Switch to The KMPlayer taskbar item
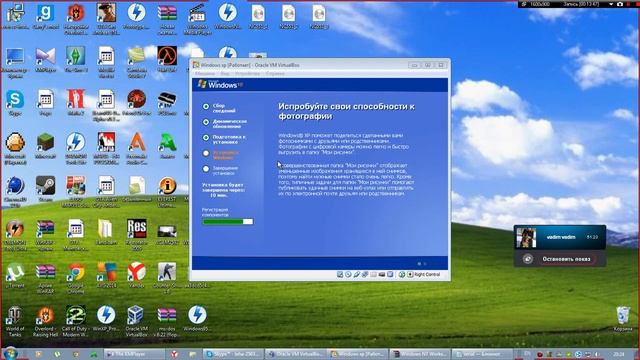 pyautogui.click(x=135, y=354)
